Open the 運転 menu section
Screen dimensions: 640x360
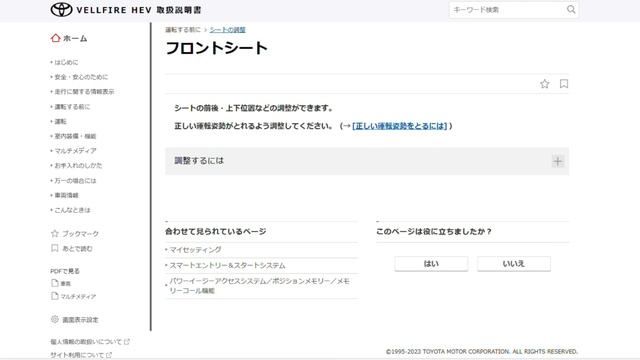tap(60, 122)
